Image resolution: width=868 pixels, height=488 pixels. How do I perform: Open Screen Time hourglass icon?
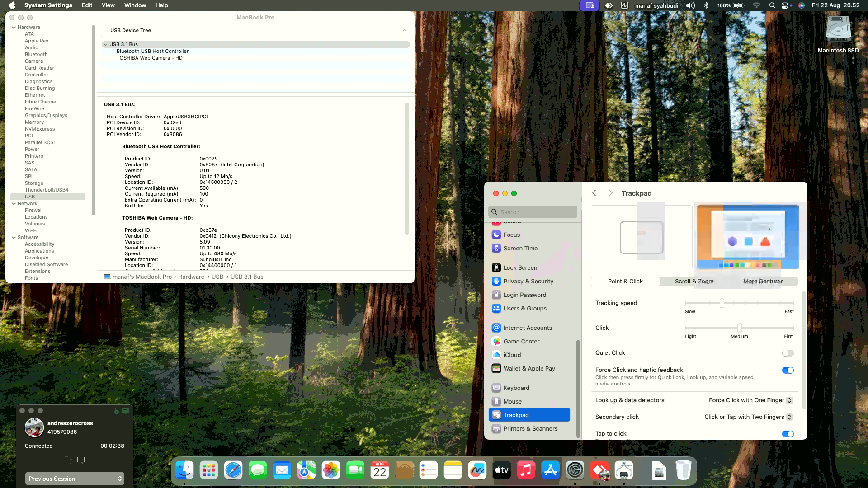[496, 248]
